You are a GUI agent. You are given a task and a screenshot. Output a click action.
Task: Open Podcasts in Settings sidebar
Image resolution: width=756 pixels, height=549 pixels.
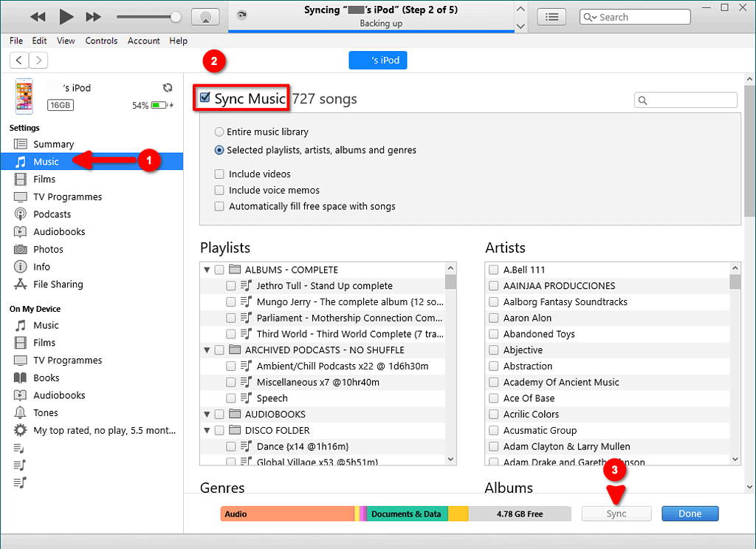coord(52,214)
